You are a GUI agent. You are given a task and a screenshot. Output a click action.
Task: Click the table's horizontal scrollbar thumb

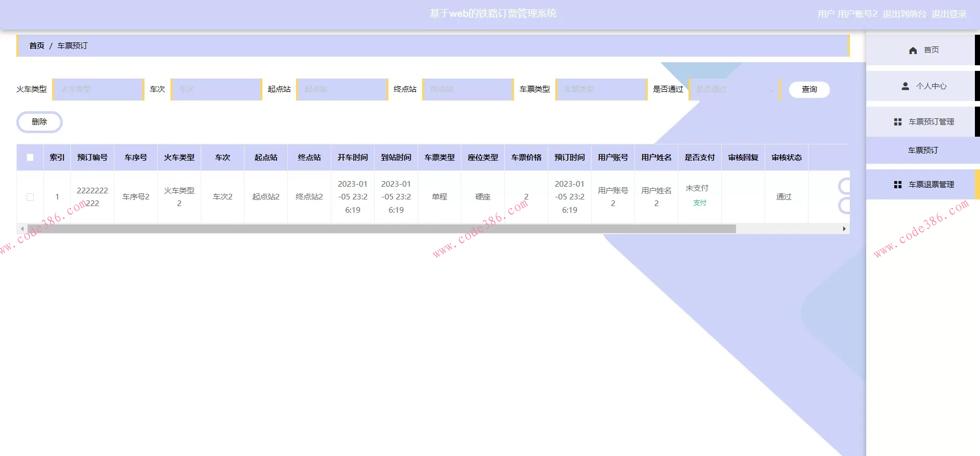pos(382,229)
